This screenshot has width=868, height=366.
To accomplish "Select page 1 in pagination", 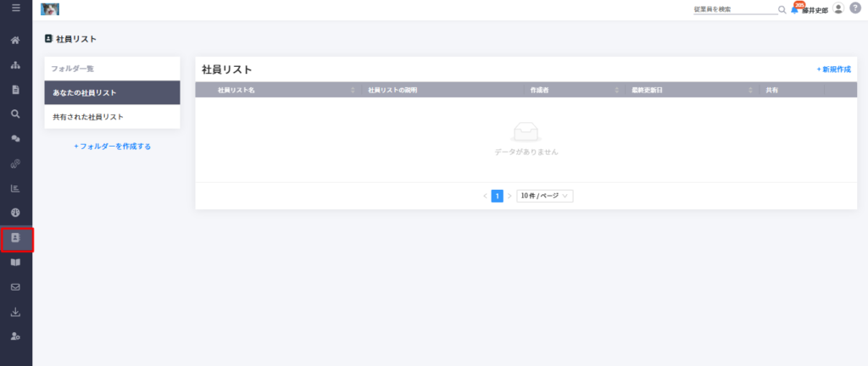I will tap(497, 197).
